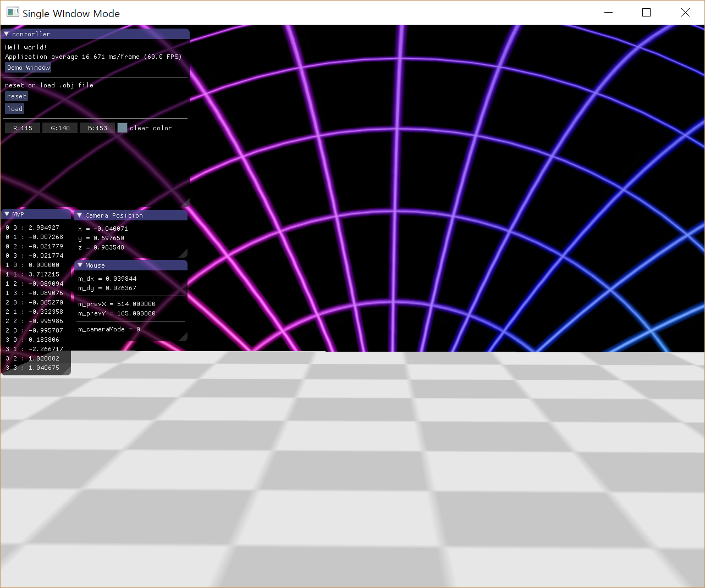The width and height of the screenshot is (705, 588).
Task: Click MVP row '1 0 : 0.000000'
Action: 32,265
